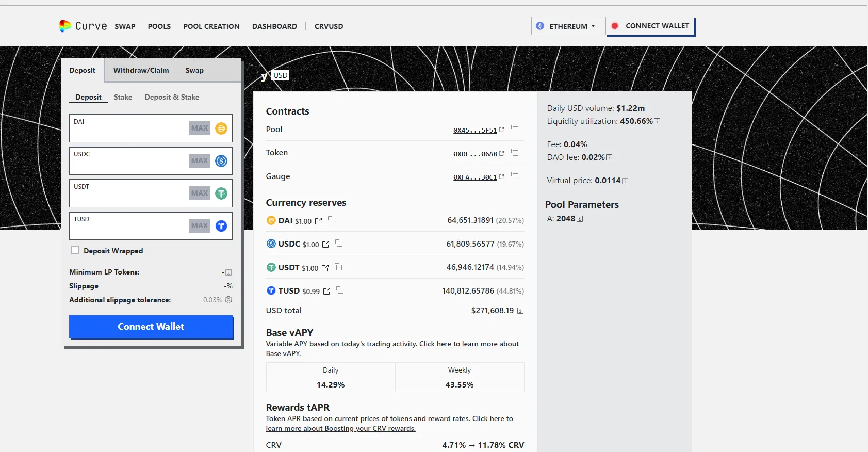
Task: Switch to the Withdraw/Claim tab
Action: click(x=141, y=70)
